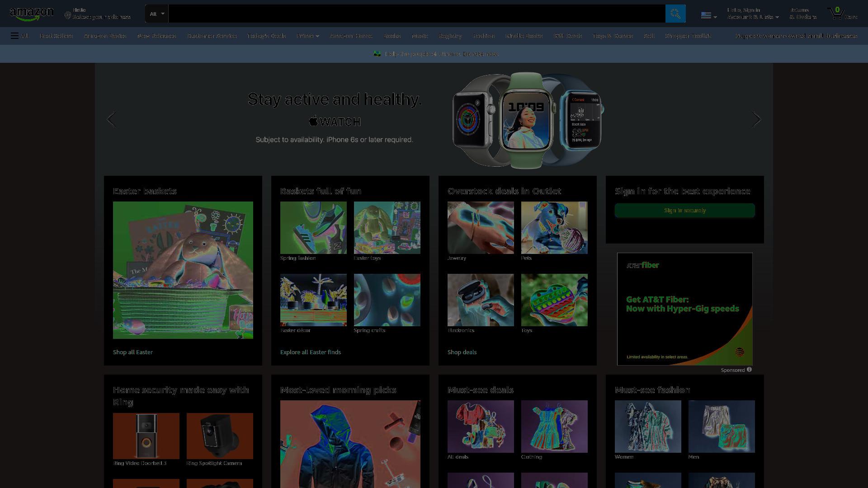
Task: Open the All search category dropdown
Action: pyautogui.click(x=156, y=14)
